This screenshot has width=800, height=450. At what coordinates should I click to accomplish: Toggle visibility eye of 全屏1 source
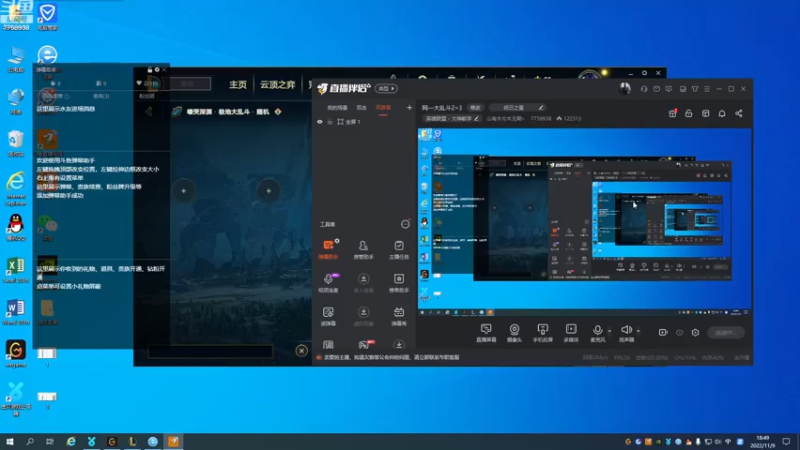click(320, 122)
